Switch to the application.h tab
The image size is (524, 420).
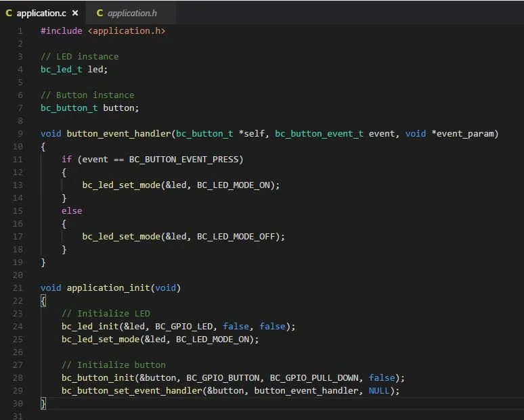(x=131, y=13)
